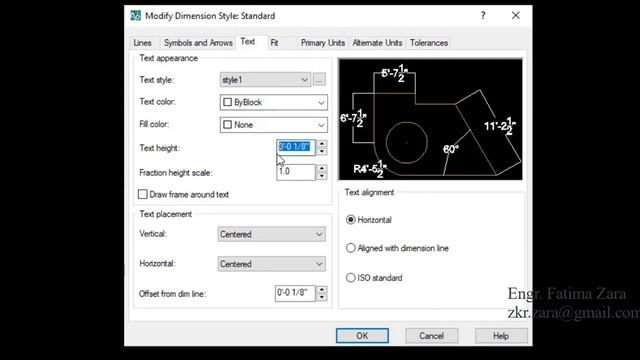Increase Offset from dim line value

(x=322, y=289)
